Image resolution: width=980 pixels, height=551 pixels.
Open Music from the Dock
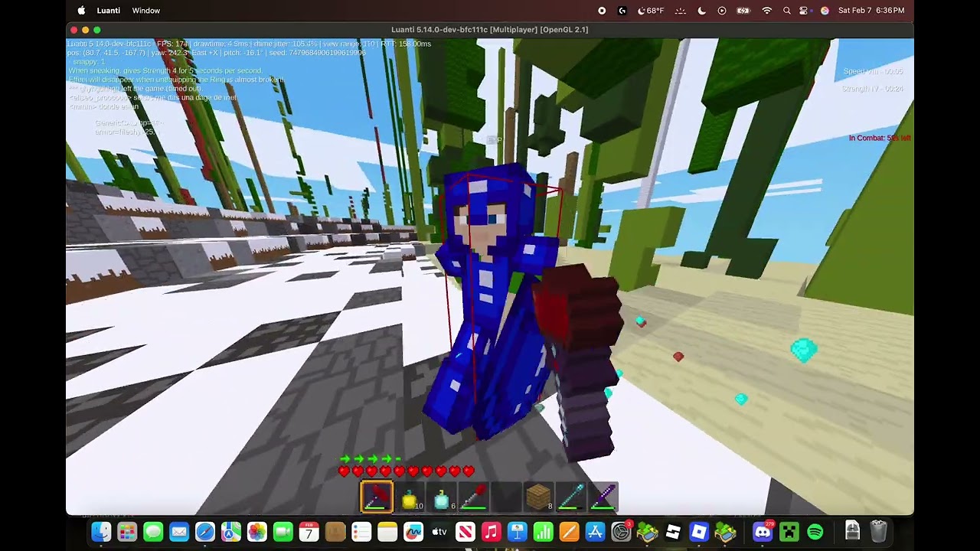click(492, 532)
